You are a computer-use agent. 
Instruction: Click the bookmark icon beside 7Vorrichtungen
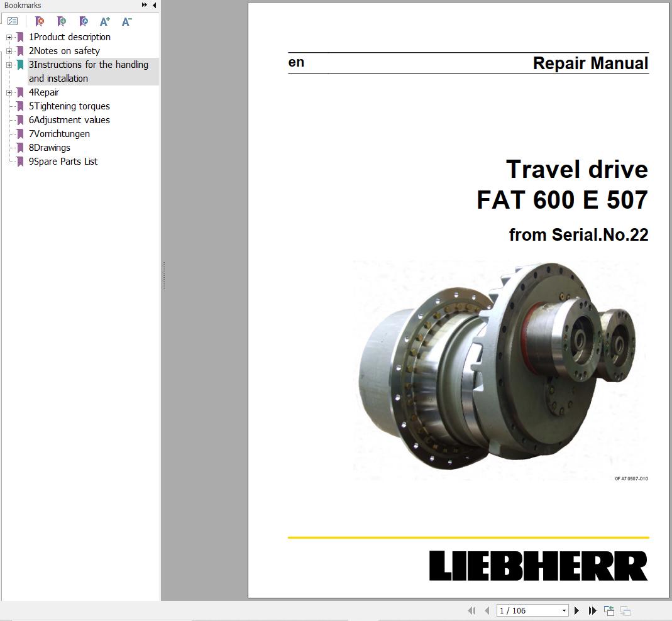click(20, 134)
